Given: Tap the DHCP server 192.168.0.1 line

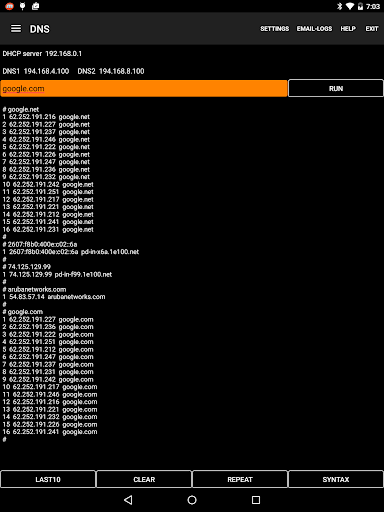Looking at the screenshot, I should tap(42, 54).
